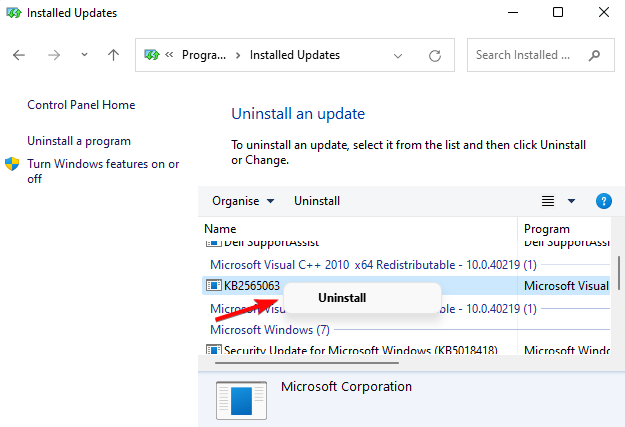625x427 pixels.
Task: Open the Organise dropdown menu
Action: coord(243,201)
